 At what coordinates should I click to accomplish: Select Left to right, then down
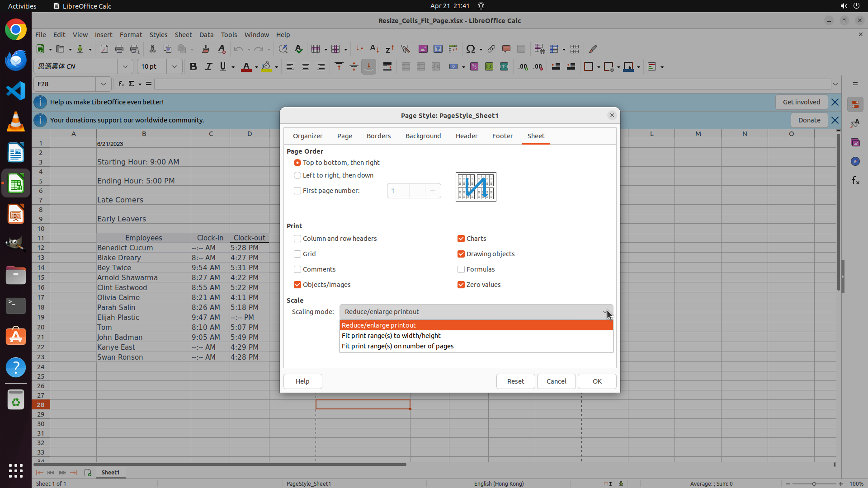pyautogui.click(x=297, y=175)
